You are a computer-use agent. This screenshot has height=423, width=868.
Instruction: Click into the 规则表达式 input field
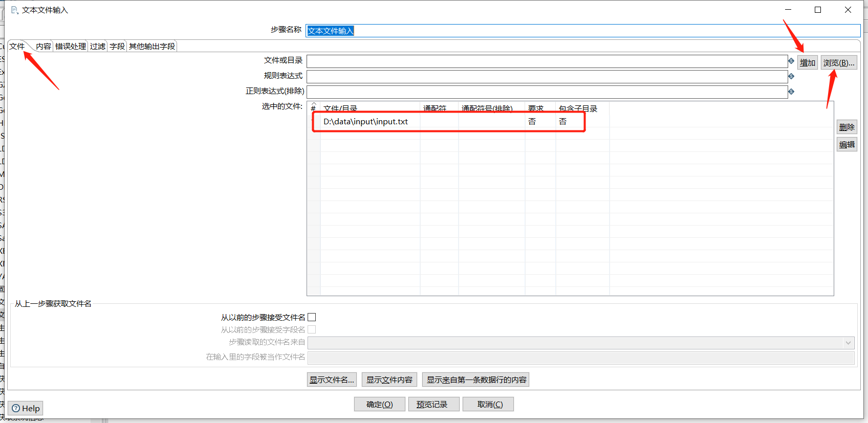547,77
